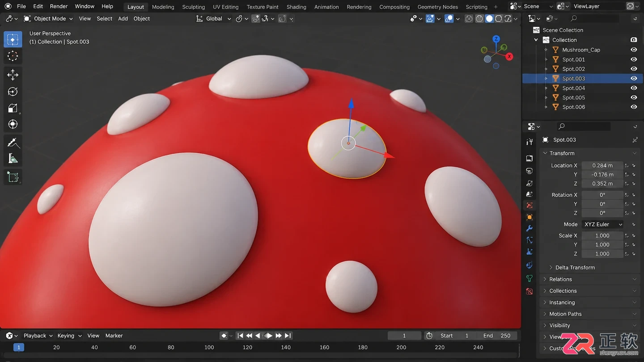Open the Render properties tab
The image size is (644, 362).
point(530,159)
